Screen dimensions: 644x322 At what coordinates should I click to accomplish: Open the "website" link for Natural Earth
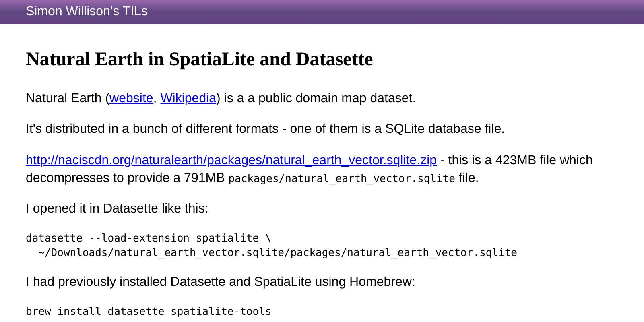(131, 98)
